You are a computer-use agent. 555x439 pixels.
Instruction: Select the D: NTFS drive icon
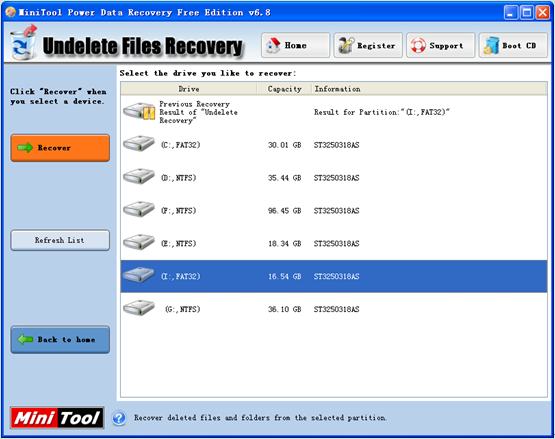[139, 176]
